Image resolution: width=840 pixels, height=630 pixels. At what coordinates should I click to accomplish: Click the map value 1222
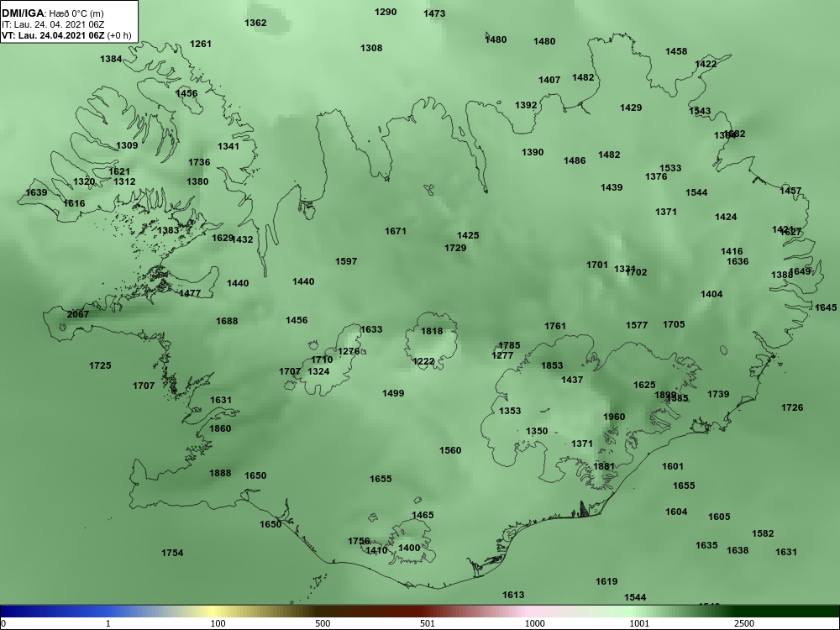[423, 361]
